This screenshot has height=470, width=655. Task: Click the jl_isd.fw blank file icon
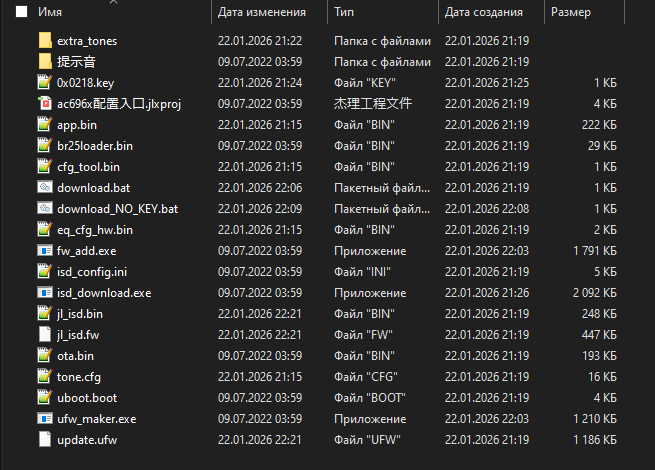pyautogui.click(x=44, y=334)
